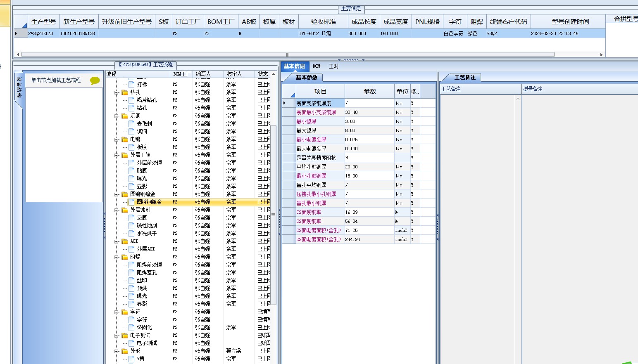Click the document icon next to 打标
The image size is (638, 364).
(132, 85)
